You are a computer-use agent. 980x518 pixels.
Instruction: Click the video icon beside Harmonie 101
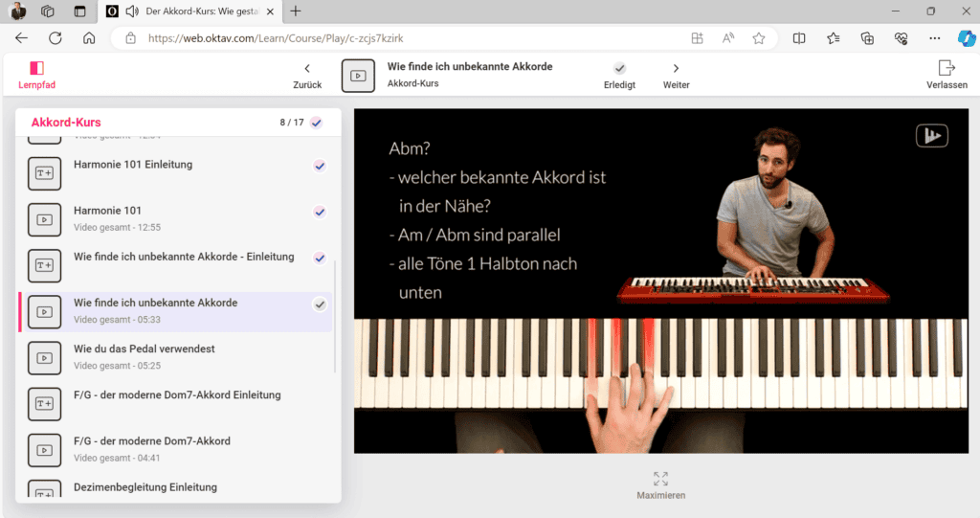tap(45, 218)
